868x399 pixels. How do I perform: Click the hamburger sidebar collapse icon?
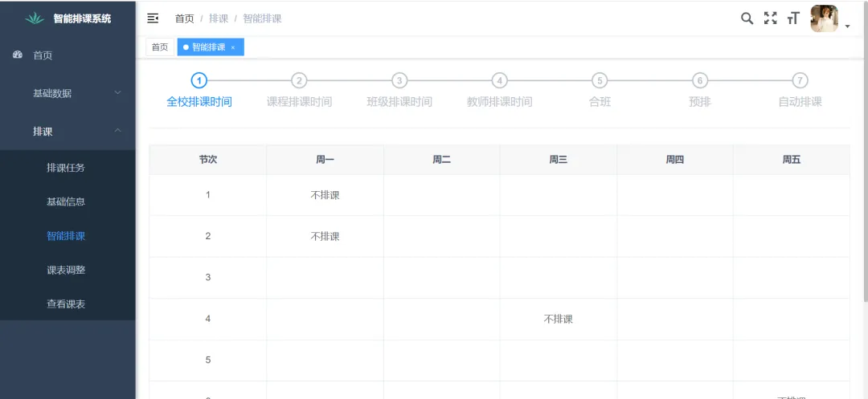pyautogui.click(x=153, y=18)
